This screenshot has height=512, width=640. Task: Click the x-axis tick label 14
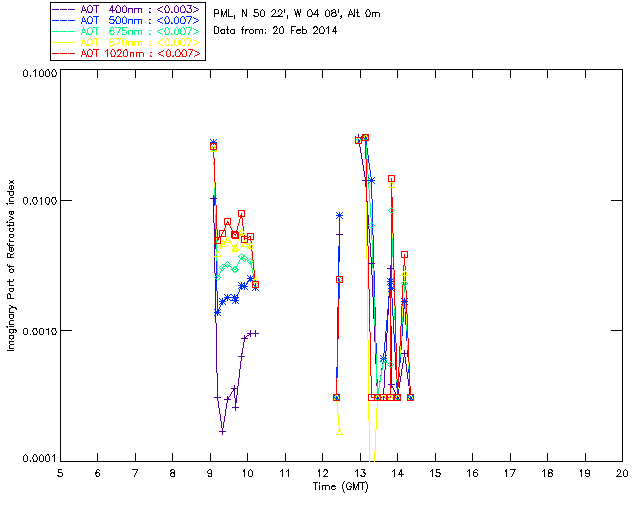[398, 473]
